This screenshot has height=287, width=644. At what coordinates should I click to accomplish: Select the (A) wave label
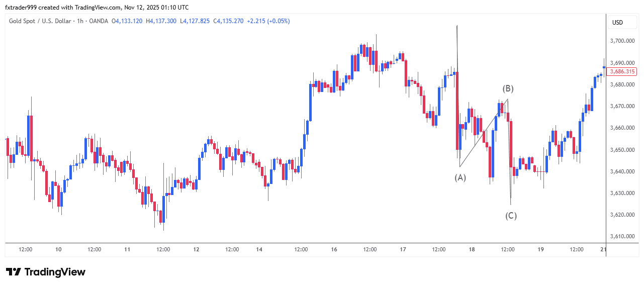click(460, 177)
